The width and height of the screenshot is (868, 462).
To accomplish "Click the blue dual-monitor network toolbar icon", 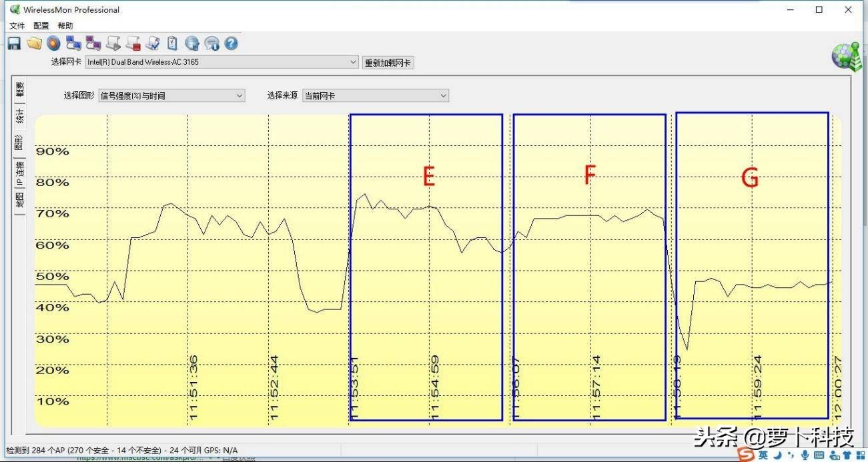I will pos(73,44).
